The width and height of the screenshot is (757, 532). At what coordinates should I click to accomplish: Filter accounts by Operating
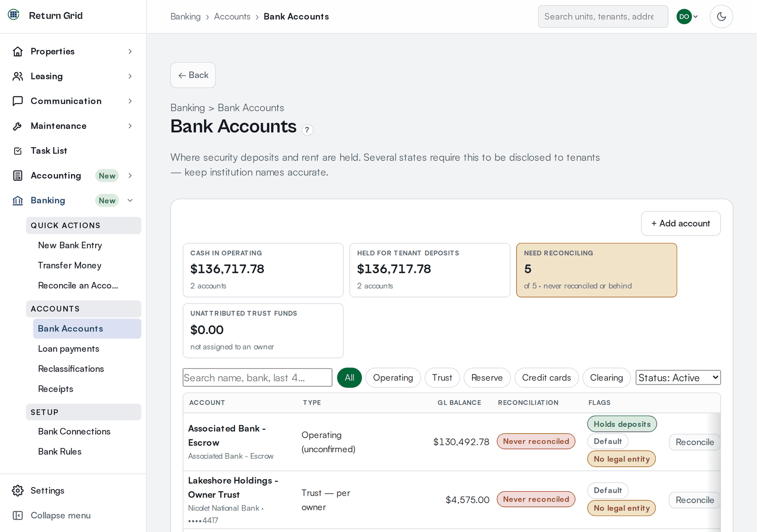click(x=393, y=377)
